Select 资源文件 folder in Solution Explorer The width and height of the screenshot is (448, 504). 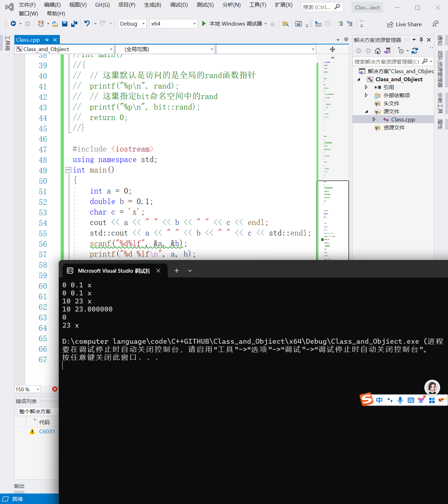[x=394, y=128]
